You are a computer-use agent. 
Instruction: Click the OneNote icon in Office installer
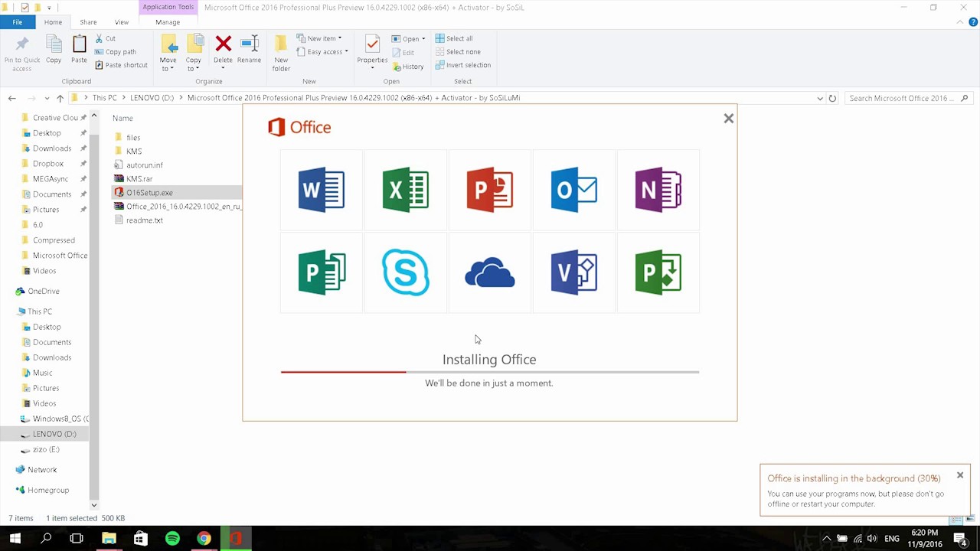tap(658, 189)
